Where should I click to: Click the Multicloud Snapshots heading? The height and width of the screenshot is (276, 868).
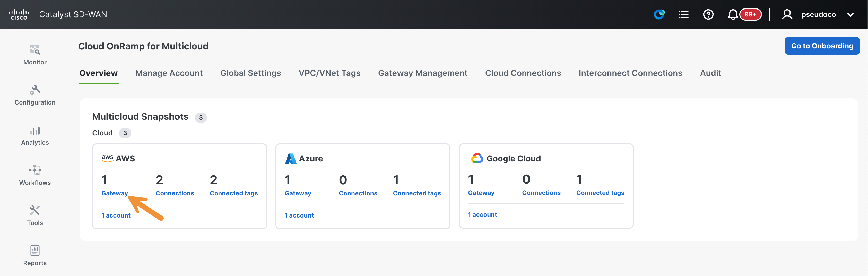click(140, 117)
